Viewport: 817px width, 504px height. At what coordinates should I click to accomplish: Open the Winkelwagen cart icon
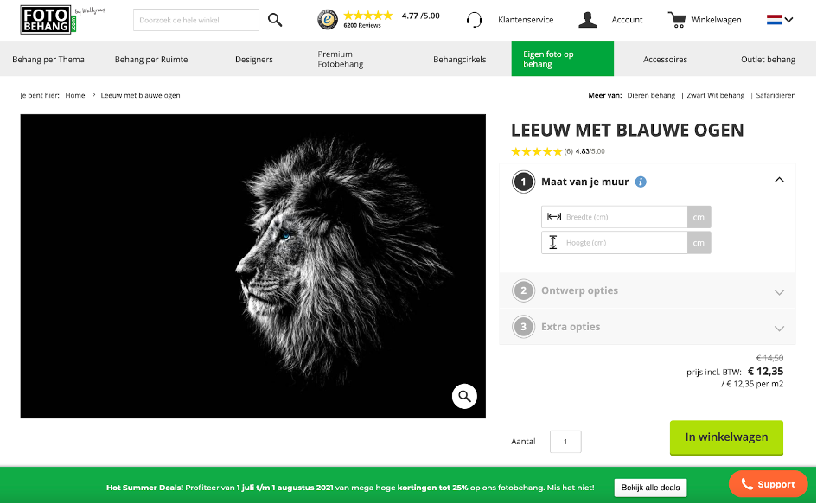click(677, 20)
